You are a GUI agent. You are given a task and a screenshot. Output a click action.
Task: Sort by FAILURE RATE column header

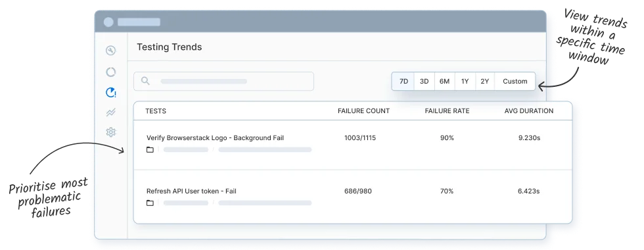447,111
